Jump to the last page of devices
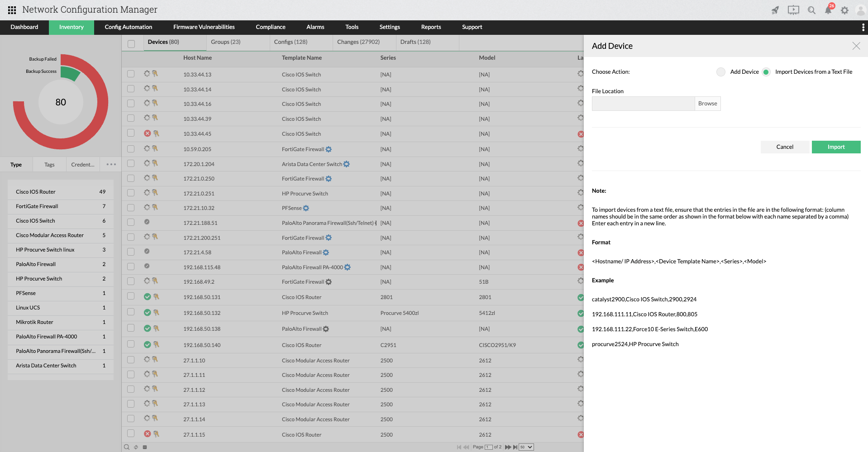Viewport: 868px width, 452px height. [515, 447]
